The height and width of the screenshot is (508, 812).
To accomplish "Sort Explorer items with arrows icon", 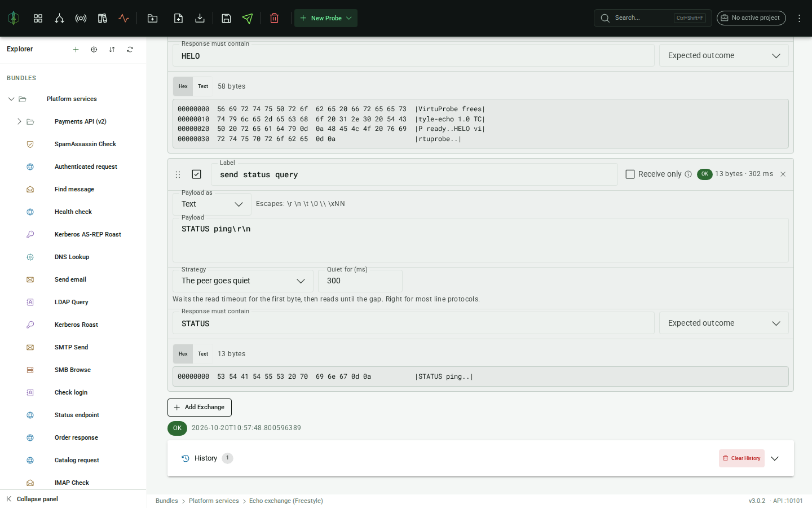I will 112,49.
